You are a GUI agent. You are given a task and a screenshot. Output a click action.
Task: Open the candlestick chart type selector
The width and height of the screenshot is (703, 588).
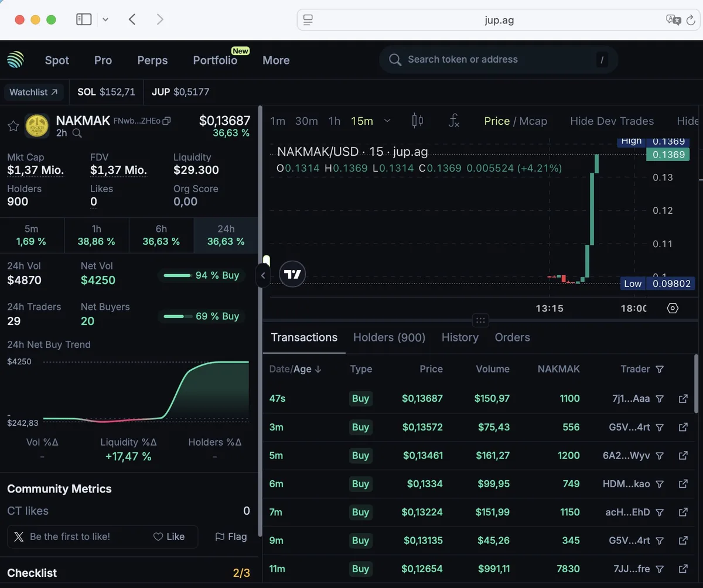tap(417, 121)
